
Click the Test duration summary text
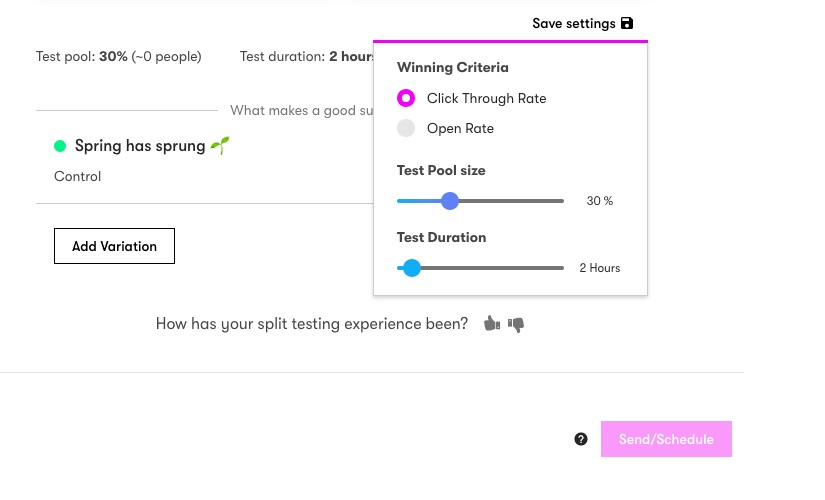pyautogui.click(x=306, y=57)
